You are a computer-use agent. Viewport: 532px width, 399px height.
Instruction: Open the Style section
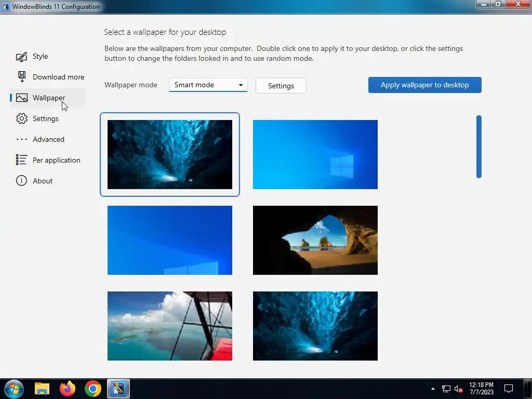pos(40,56)
